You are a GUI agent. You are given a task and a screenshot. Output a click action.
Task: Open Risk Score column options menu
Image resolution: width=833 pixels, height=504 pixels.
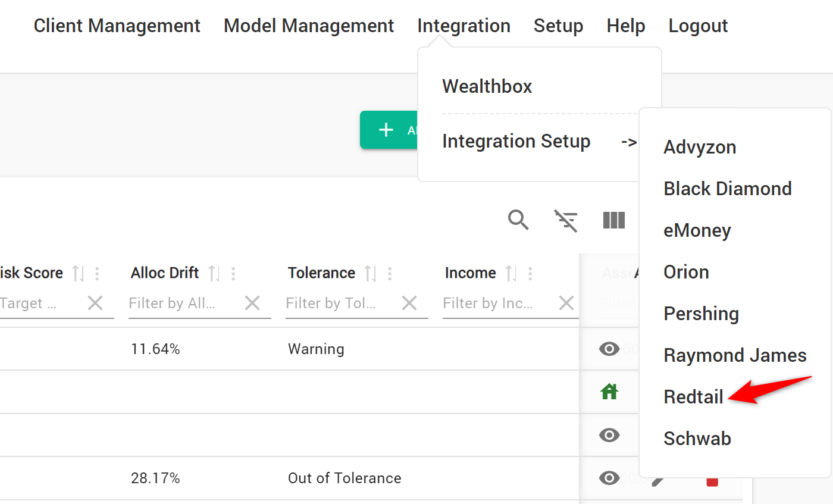(x=97, y=273)
